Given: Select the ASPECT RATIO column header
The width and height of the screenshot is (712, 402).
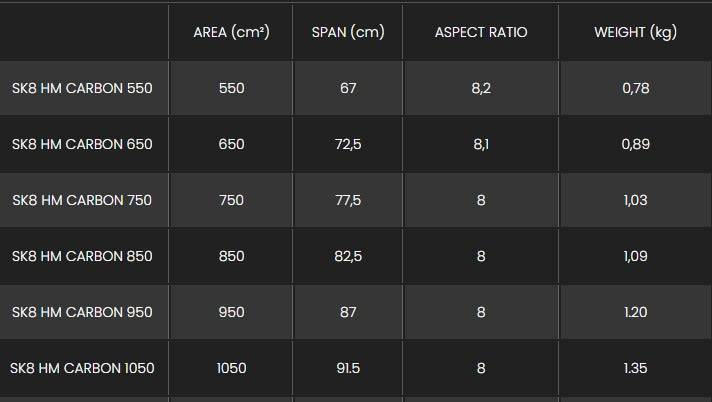Looking at the screenshot, I should point(481,32).
